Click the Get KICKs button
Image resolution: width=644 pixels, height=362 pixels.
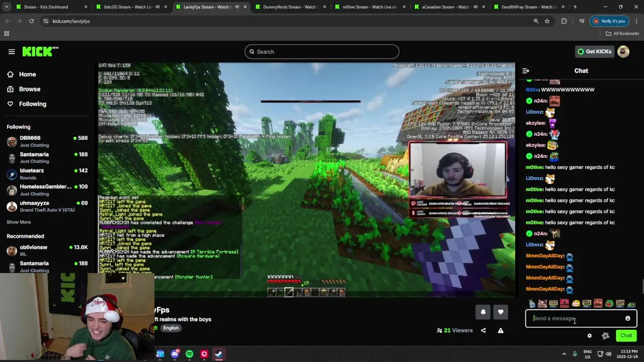click(x=595, y=51)
